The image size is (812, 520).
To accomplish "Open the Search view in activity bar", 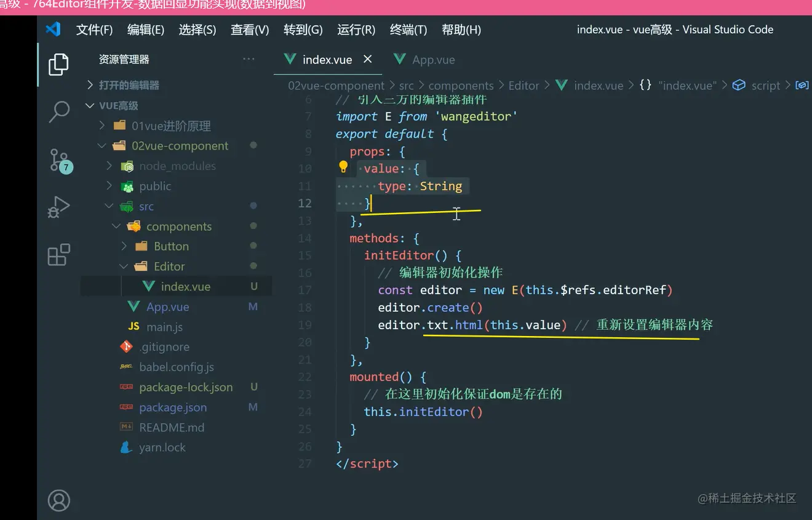I will (58, 111).
